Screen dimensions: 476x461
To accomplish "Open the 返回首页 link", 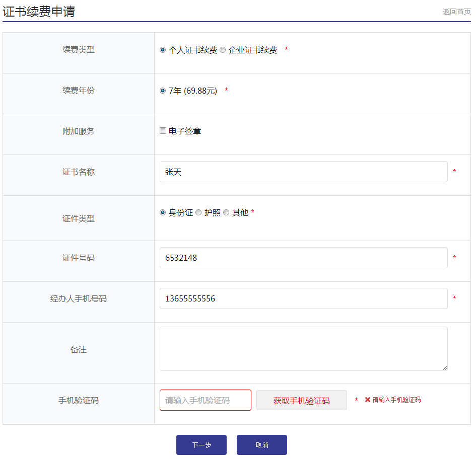I will [456, 12].
